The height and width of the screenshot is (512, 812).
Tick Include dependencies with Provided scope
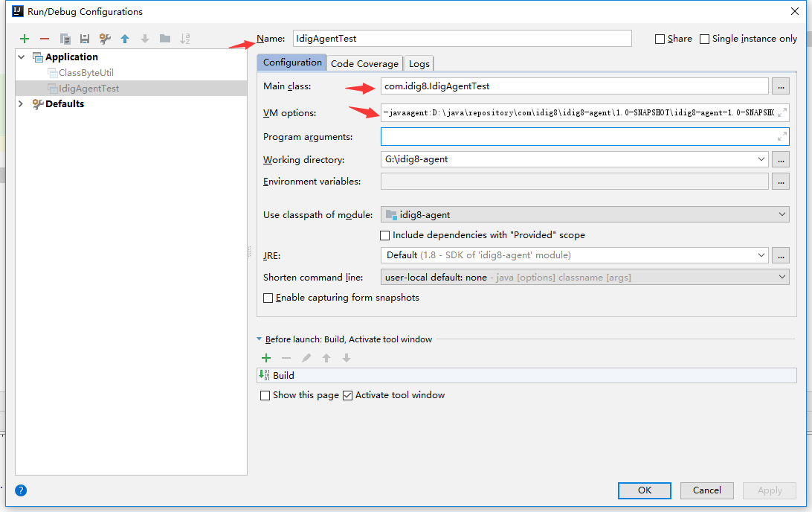tap(384, 235)
